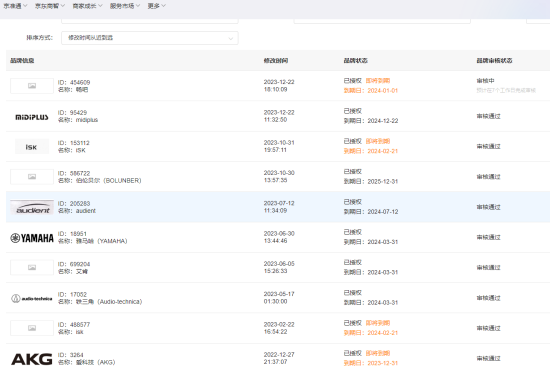Click the ISK brand logo for ID 153112

click(x=32, y=147)
